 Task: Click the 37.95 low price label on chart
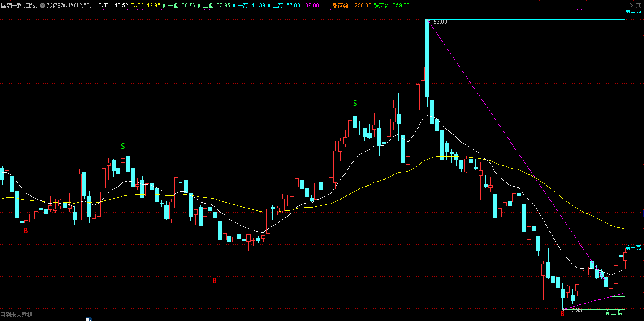(x=575, y=310)
